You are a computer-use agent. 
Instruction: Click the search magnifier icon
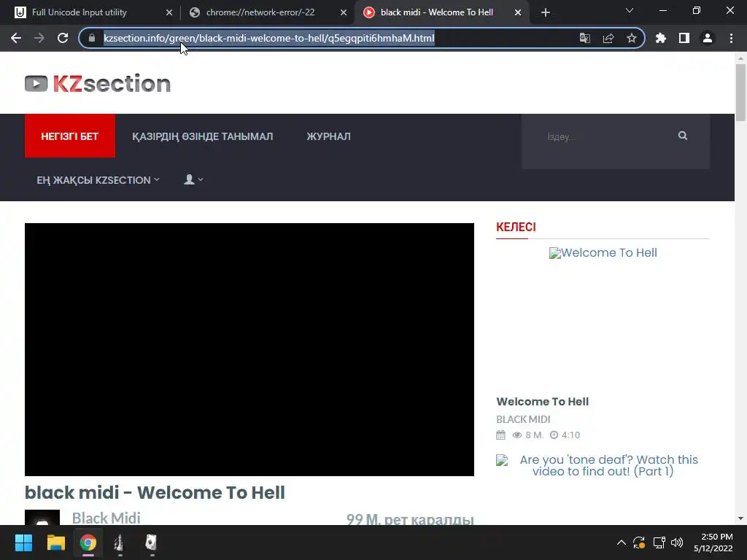pyautogui.click(x=683, y=136)
